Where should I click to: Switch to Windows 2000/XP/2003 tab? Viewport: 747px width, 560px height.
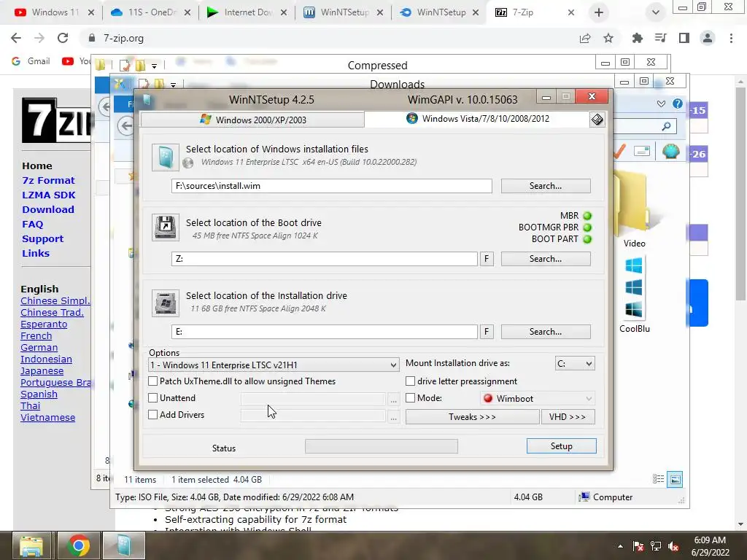pyautogui.click(x=253, y=120)
